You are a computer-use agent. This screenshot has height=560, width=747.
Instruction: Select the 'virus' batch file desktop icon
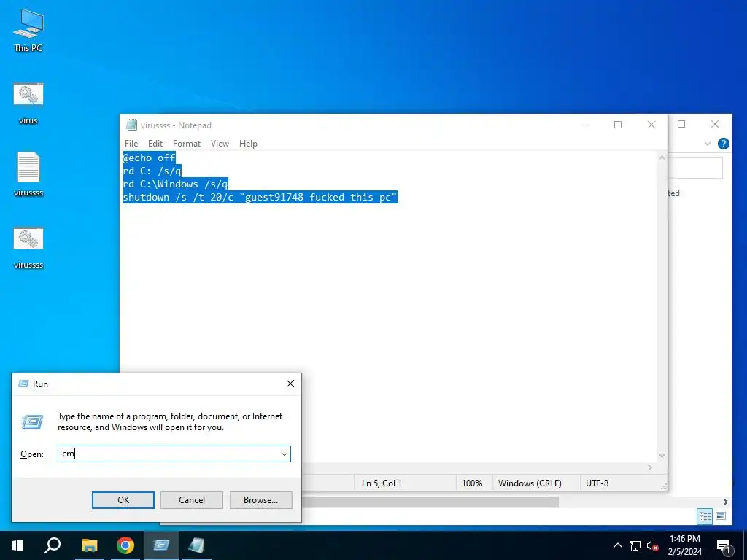(x=28, y=104)
